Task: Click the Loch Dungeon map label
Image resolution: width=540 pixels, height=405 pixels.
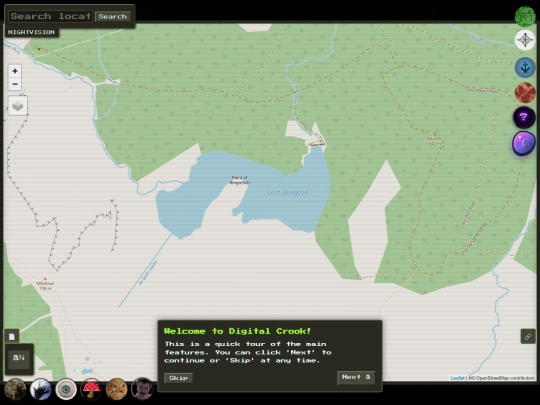Action: [x=288, y=193]
